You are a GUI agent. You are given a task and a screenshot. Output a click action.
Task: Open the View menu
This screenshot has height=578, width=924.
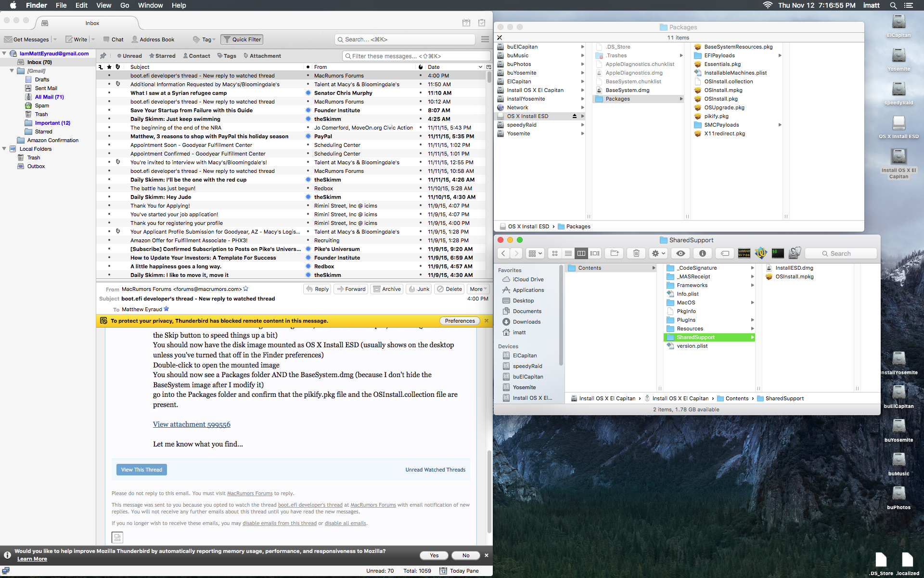point(103,5)
